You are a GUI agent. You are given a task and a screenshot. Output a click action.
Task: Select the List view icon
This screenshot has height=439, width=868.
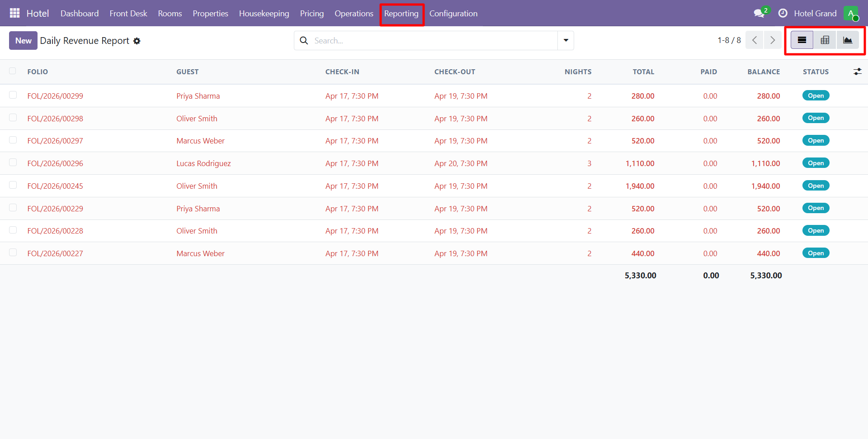[x=801, y=40]
